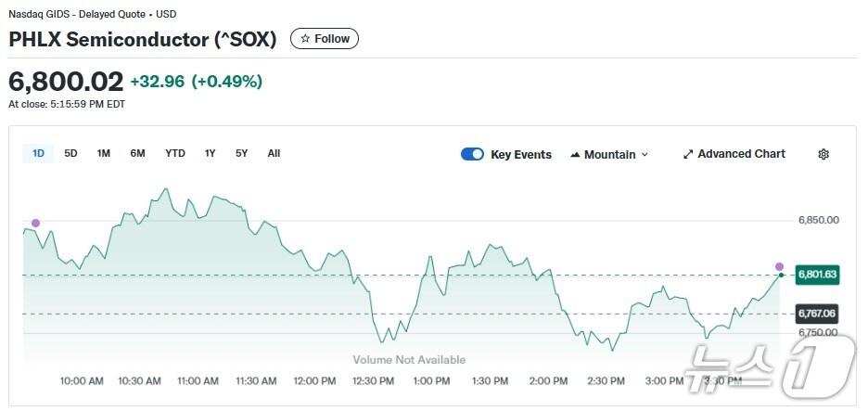Viewport: 868px width, 411px height.
Task: Click the Mountain chart type icon
Action: click(x=575, y=155)
